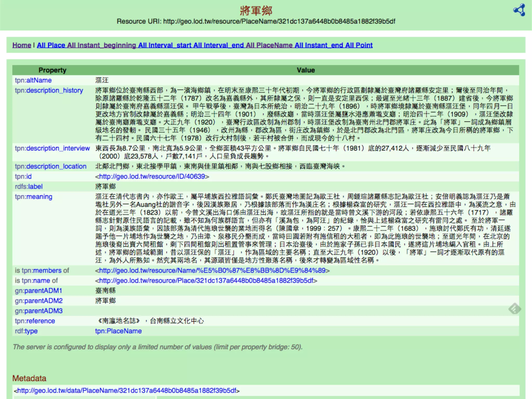
Task: Open the tpn:meaning property link
Action: 34,197
